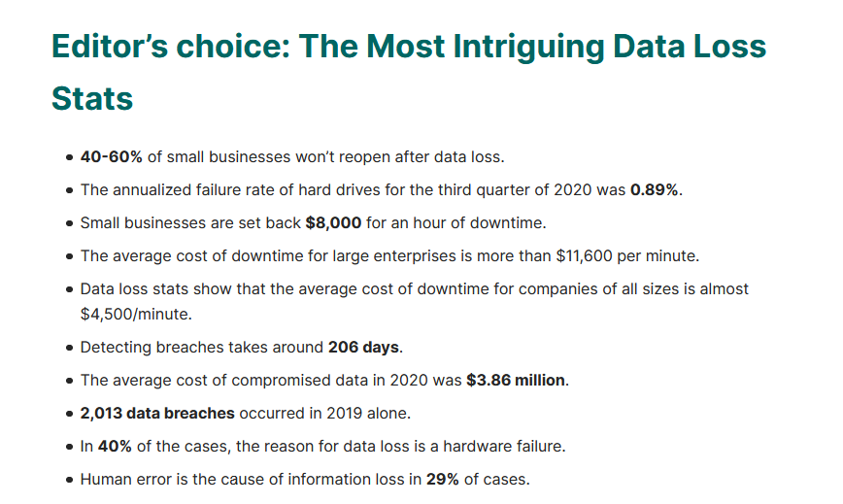Click the "$11,600 per minute" text
This screenshot has height=504, width=843.
(x=625, y=256)
